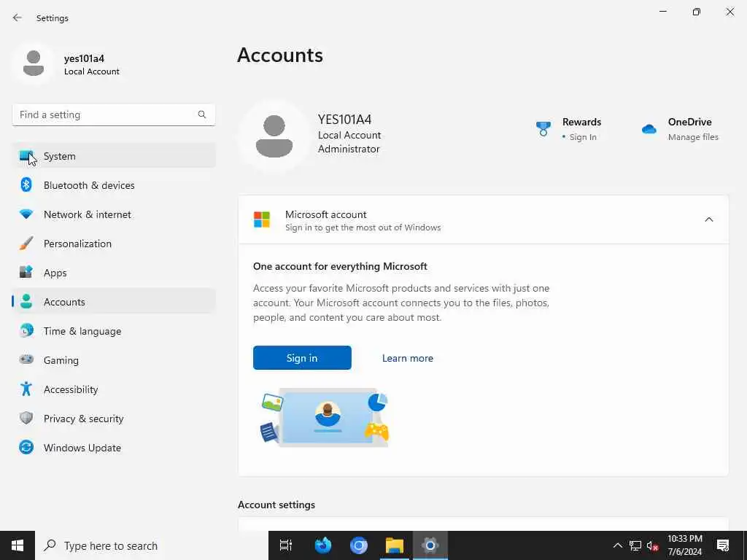The width and height of the screenshot is (747, 560).
Task: Collapse the Microsoft account section chevron
Action: pyautogui.click(x=709, y=219)
